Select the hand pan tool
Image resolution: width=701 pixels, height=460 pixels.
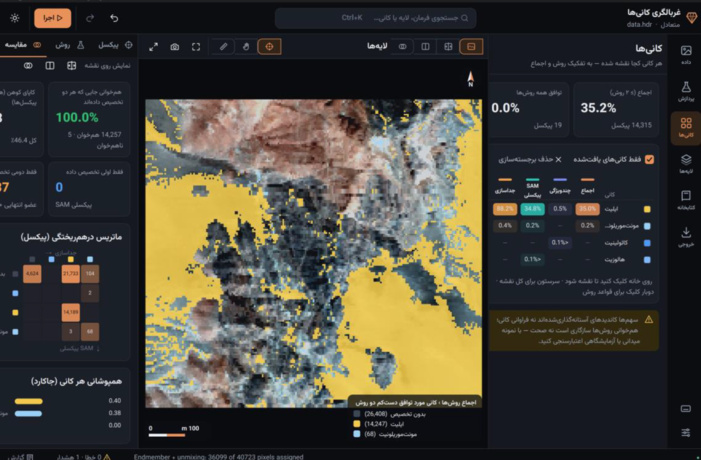(x=245, y=46)
